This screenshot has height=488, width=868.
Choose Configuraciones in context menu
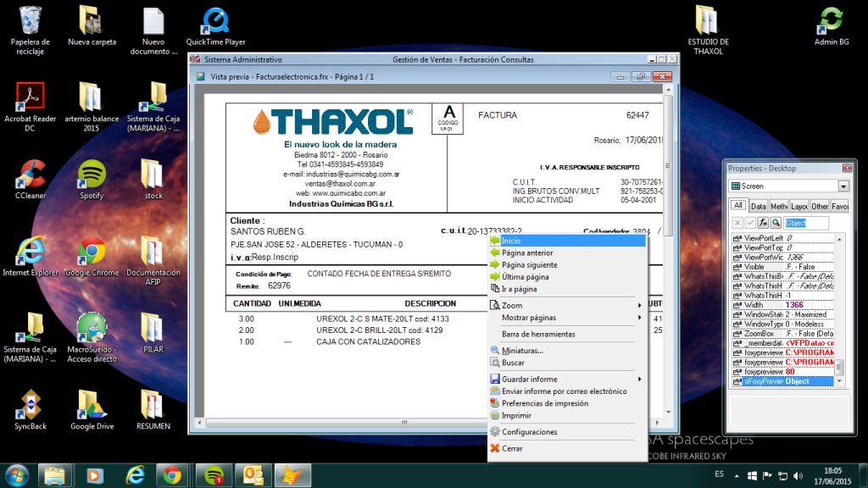567,432
